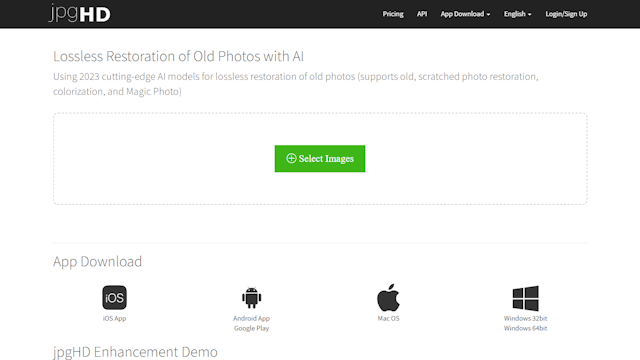Click the dashed image upload drop area
The width and height of the screenshot is (640, 360).
(320, 158)
